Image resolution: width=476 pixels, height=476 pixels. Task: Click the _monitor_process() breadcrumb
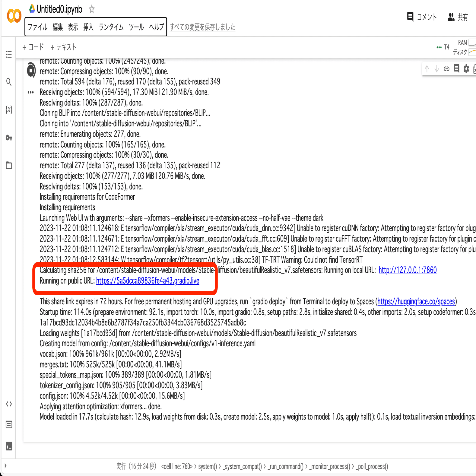coord(330,466)
